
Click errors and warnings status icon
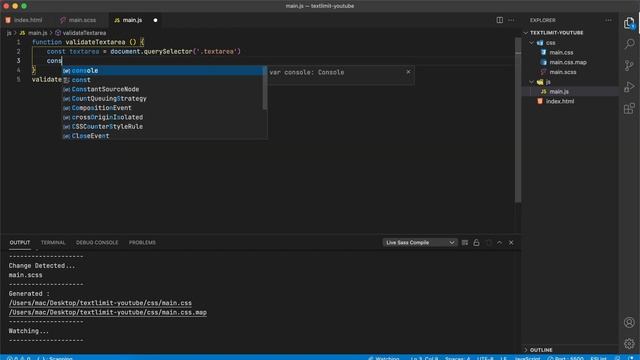click(x=18, y=358)
